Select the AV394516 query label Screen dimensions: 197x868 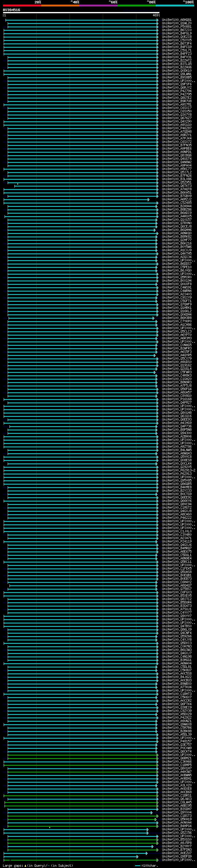[11, 10]
